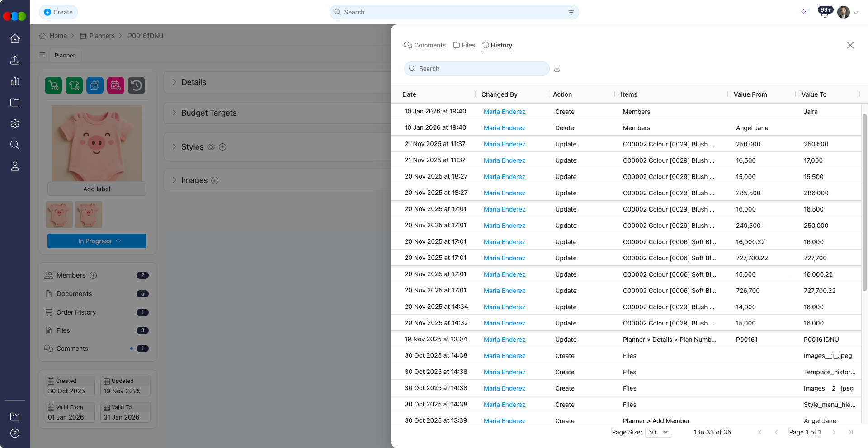
Task: Switch to the Files tab
Action: tap(464, 45)
